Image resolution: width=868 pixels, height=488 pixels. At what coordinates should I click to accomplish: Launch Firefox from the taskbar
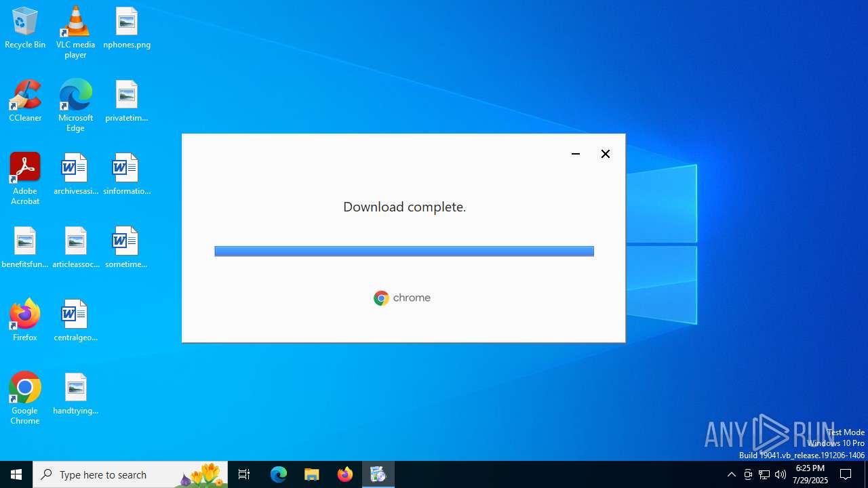pos(345,474)
